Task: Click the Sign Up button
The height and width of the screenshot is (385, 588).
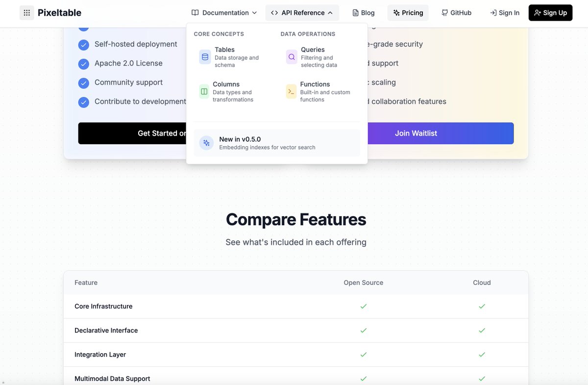Action: (550, 13)
